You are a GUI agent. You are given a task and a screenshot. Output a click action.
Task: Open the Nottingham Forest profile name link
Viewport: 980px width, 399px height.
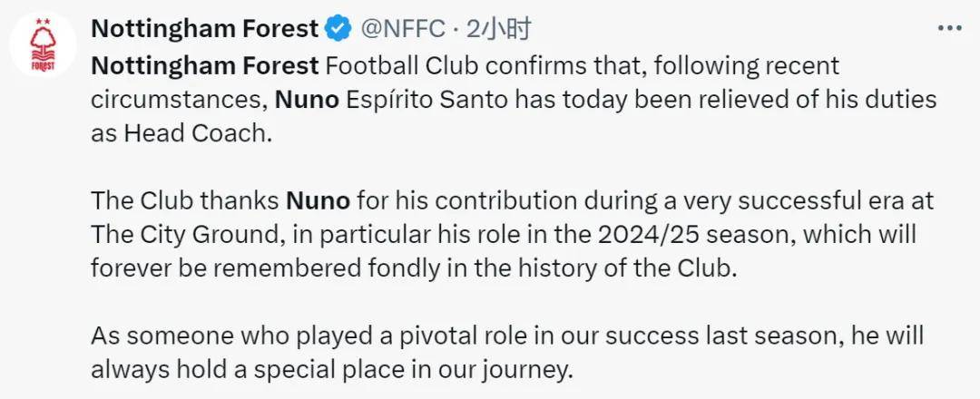pyautogui.click(x=205, y=29)
